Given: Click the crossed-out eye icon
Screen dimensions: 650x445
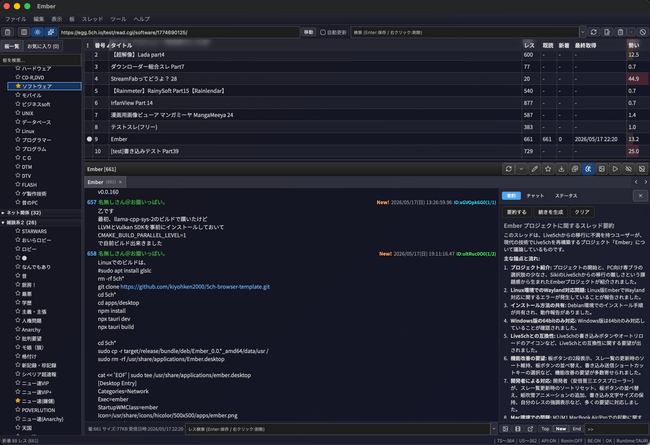Looking at the screenshot, I should pyautogui.click(x=628, y=169).
